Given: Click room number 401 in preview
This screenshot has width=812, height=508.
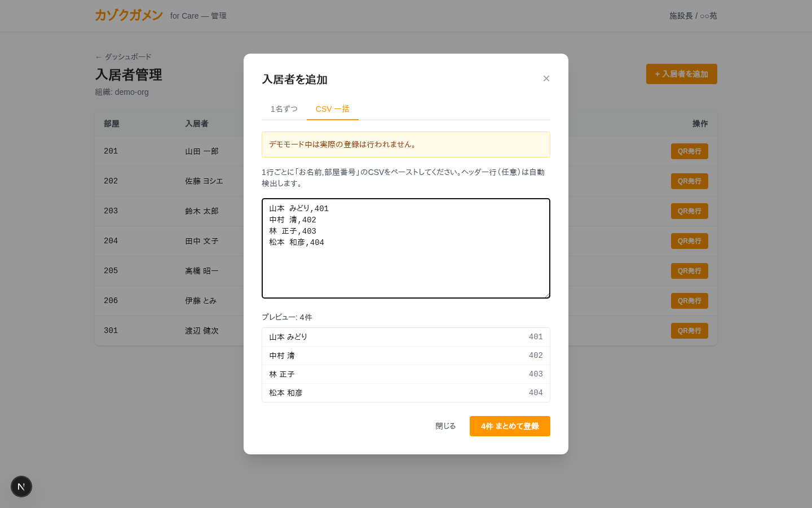Looking at the screenshot, I should click(x=536, y=337).
